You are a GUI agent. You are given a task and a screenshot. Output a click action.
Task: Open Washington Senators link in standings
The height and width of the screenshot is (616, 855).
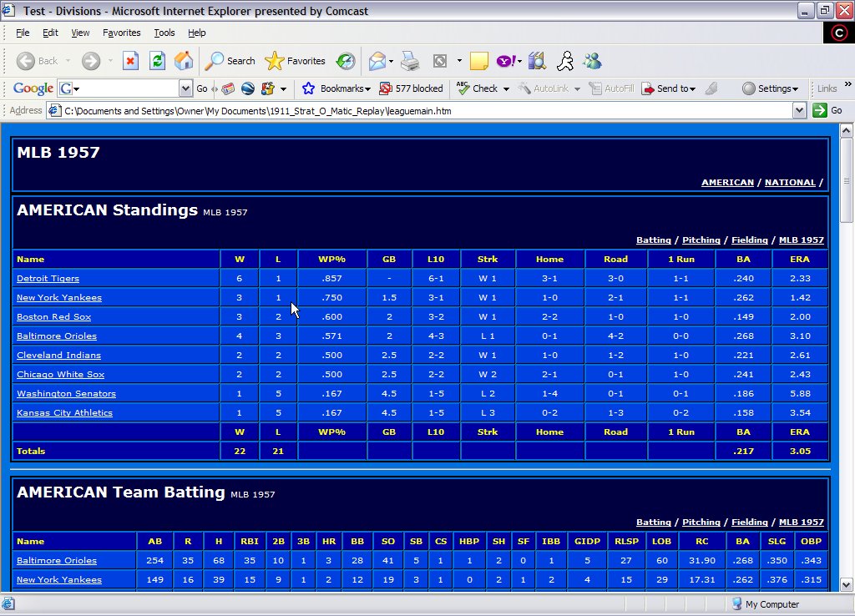coord(66,394)
